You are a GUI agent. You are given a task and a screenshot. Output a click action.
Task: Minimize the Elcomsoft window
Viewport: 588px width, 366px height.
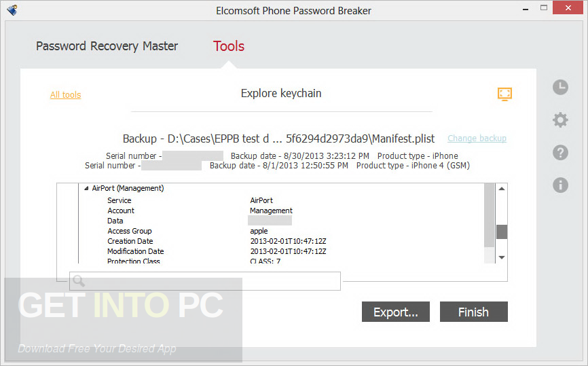[526, 8]
